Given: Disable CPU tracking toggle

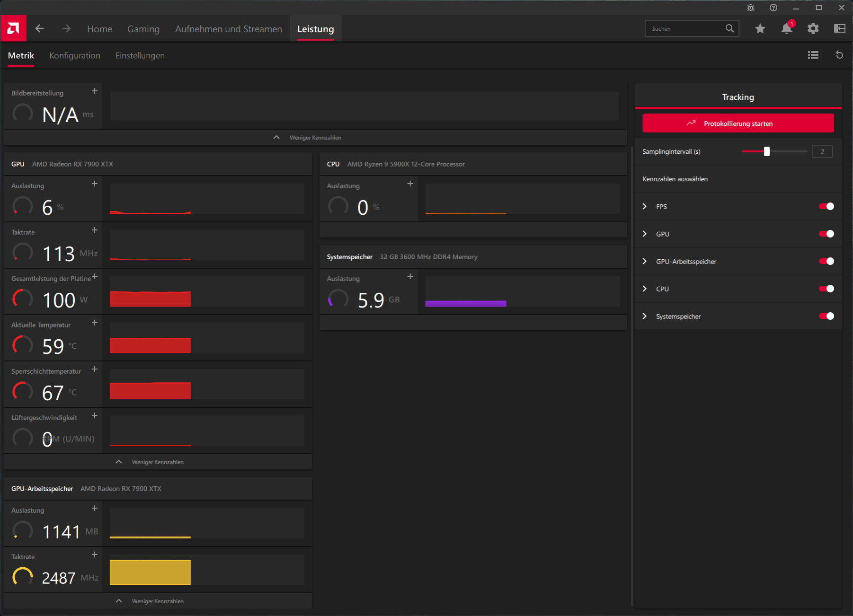Looking at the screenshot, I should (826, 289).
